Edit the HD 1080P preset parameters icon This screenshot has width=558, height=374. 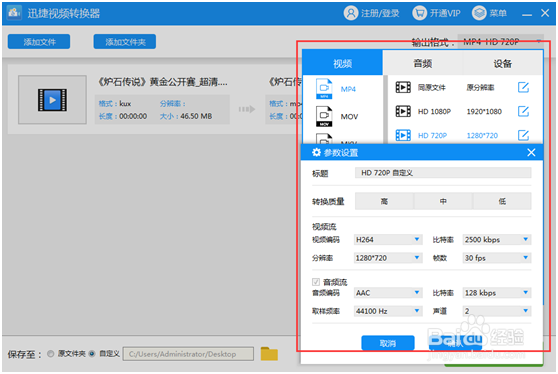523,111
